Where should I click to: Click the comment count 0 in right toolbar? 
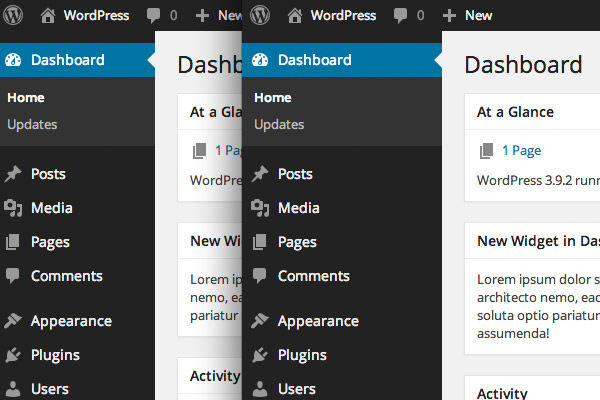(x=420, y=16)
